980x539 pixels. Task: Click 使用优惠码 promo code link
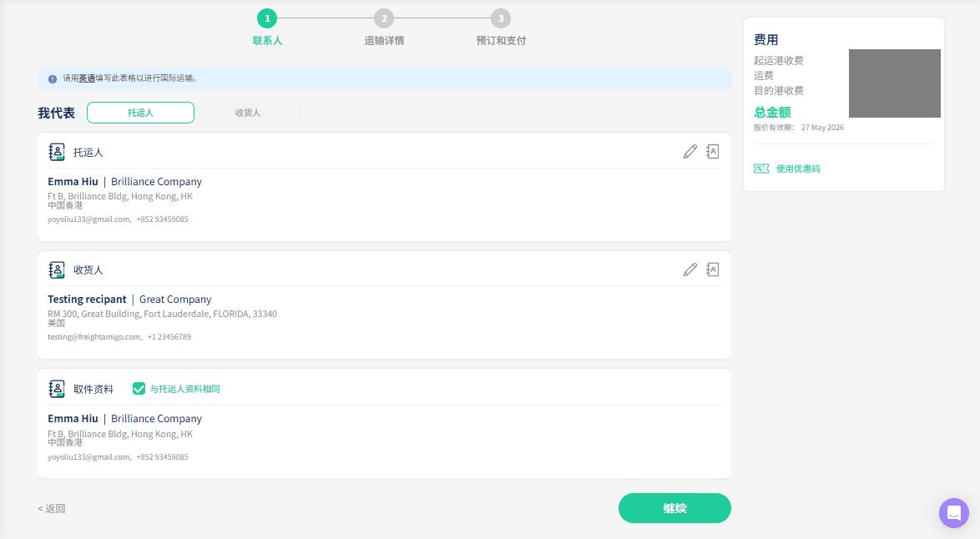tap(797, 169)
